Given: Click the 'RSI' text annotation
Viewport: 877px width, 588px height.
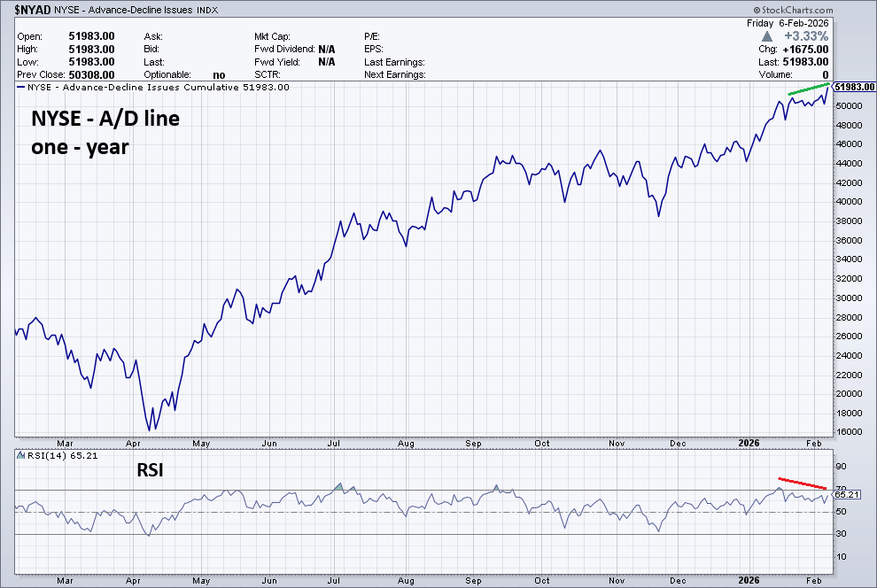Looking at the screenshot, I should [150, 472].
